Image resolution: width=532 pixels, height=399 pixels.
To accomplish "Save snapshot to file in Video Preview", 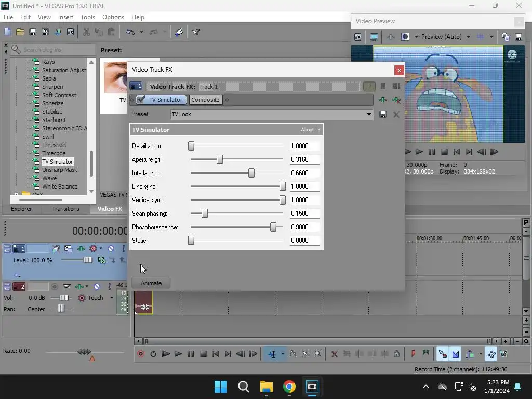I will coord(518,37).
